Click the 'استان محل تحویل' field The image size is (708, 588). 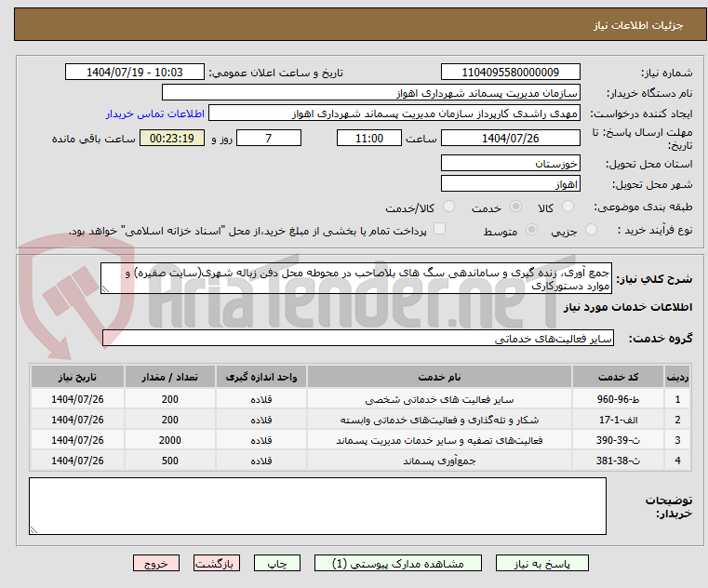click(510, 163)
